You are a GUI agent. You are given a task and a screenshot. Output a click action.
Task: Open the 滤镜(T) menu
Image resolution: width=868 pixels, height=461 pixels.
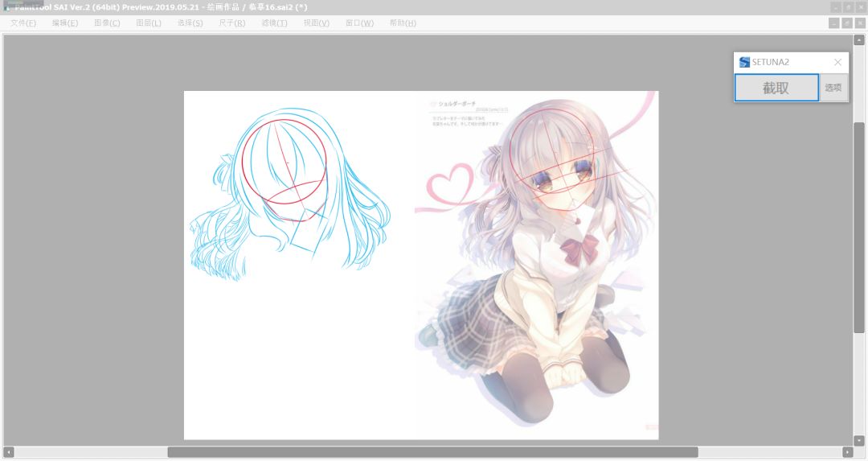tap(275, 23)
